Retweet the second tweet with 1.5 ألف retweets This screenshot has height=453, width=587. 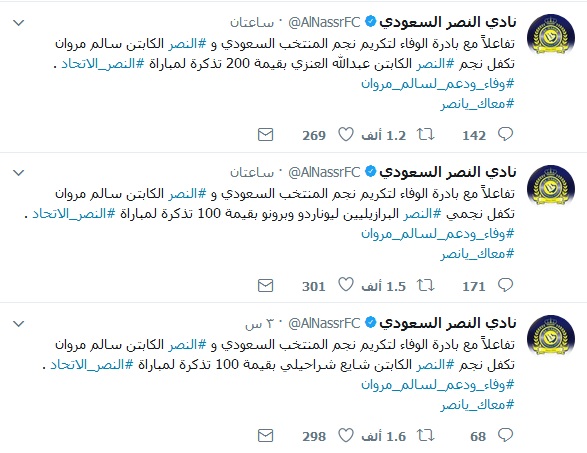(x=426, y=285)
